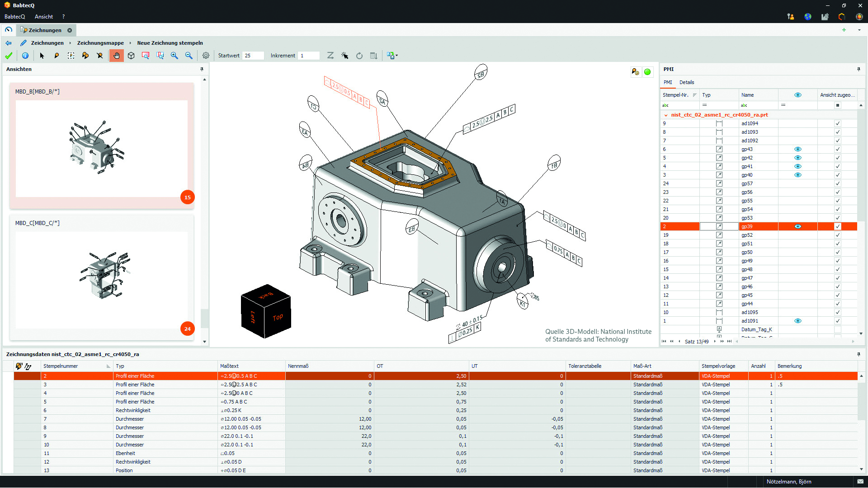
Task: Toggle the eye icon for gp43
Action: (x=798, y=149)
